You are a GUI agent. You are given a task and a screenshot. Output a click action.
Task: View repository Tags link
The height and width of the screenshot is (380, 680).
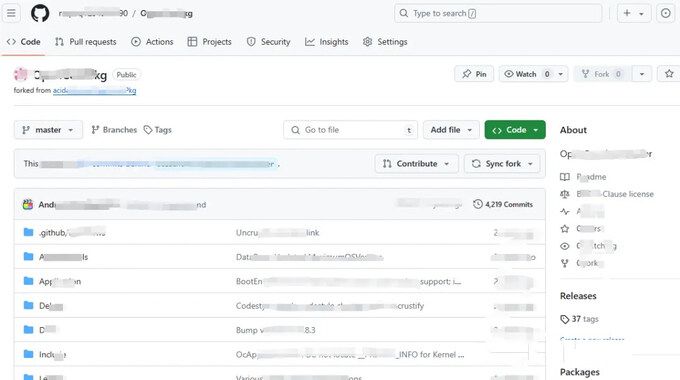[158, 130]
